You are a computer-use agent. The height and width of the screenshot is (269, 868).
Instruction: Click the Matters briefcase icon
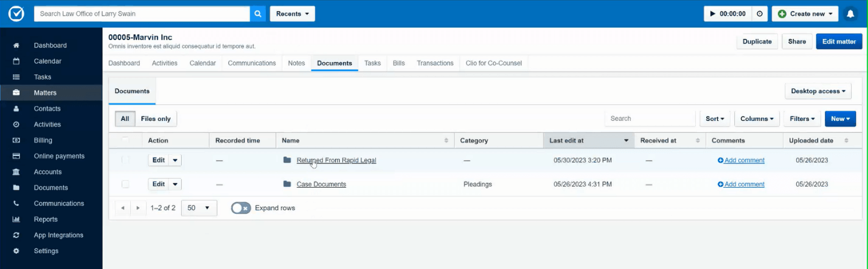(16, 93)
